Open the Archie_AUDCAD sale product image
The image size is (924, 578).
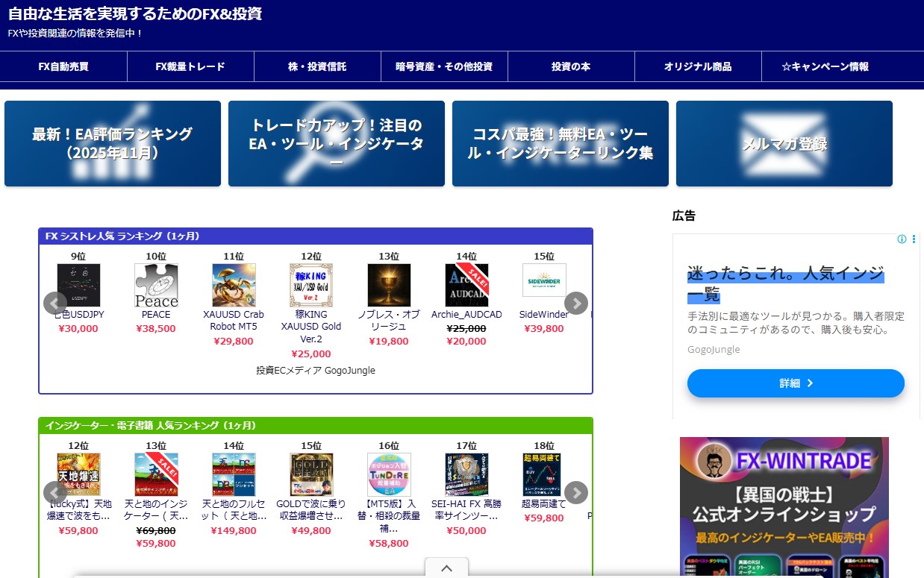[x=466, y=285]
